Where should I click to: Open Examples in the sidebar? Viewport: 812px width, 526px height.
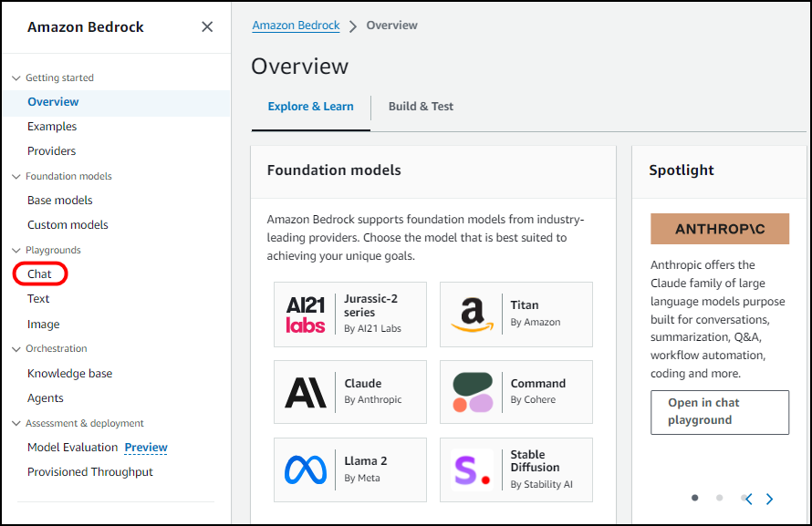coord(52,126)
